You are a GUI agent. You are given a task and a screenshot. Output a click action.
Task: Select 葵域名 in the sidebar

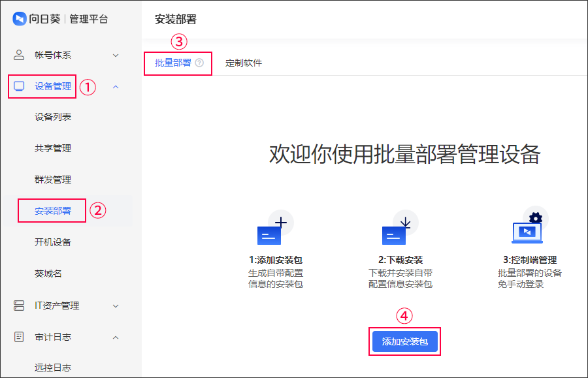(x=48, y=274)
